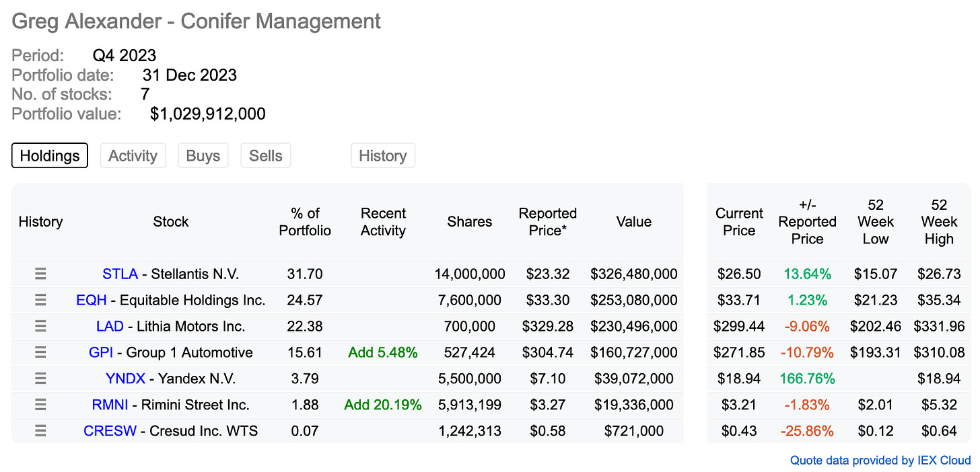
Task: Open the STLA ticker link
Action: (x=120, y=274)
